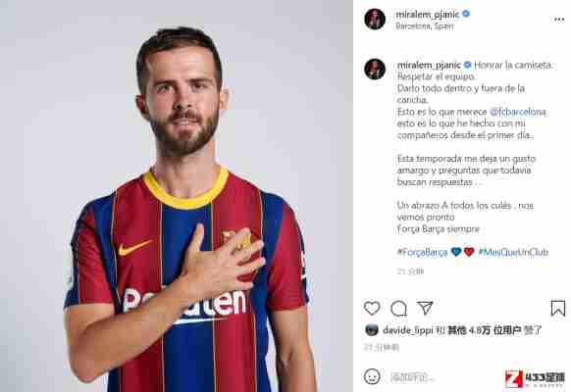Click davide_lippi small avatar in likes

(372, 330)
